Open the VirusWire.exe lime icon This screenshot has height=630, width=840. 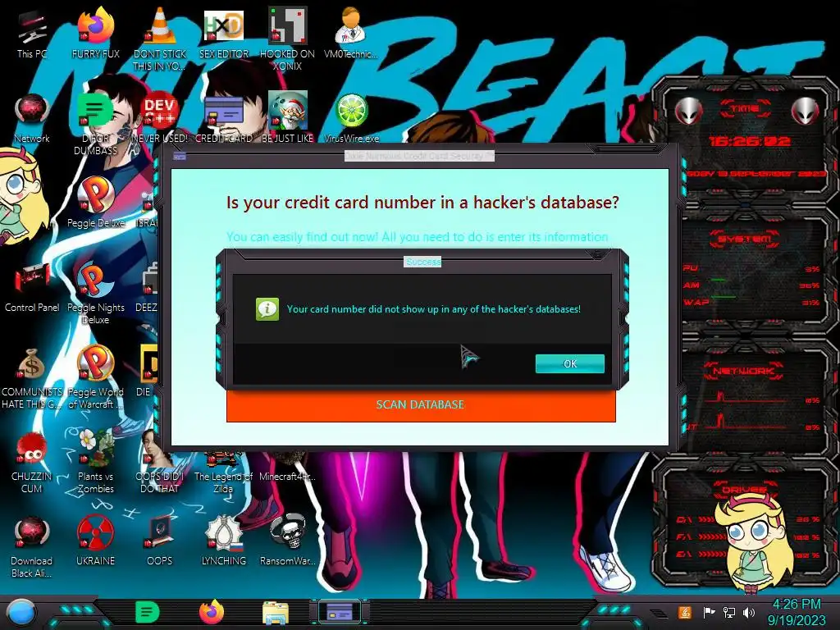tap(351, 119)
